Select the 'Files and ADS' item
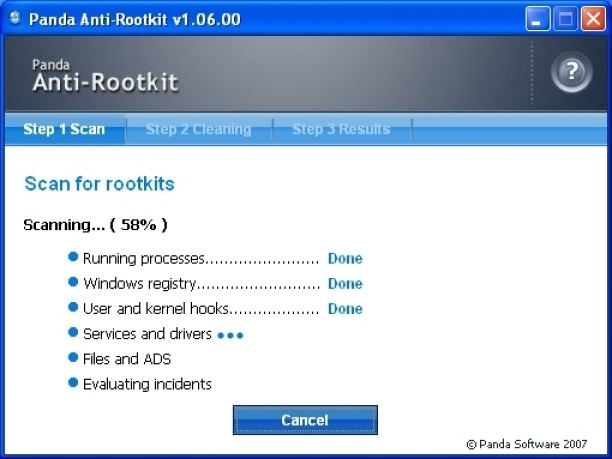Viewport: 612px width, 459px height. point(127,359)
